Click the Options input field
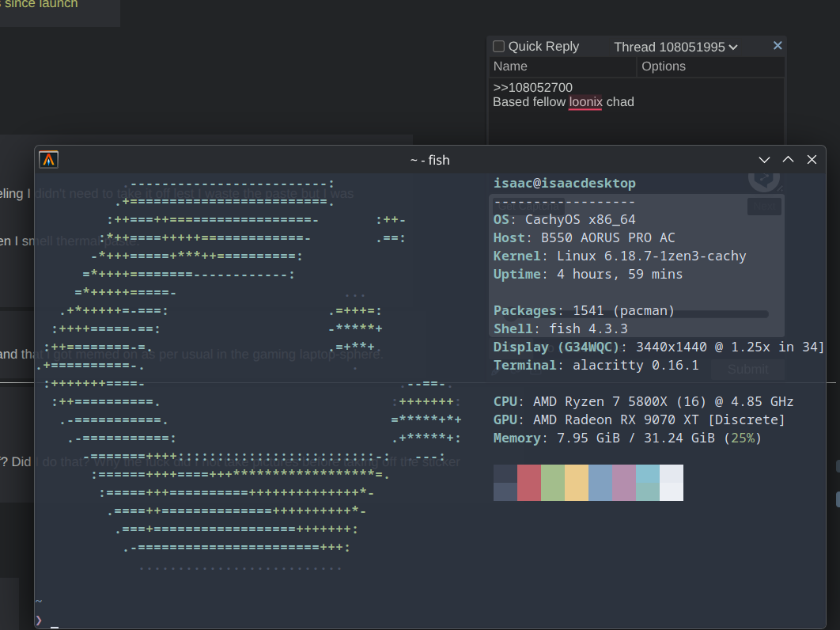 pos(711,66)
